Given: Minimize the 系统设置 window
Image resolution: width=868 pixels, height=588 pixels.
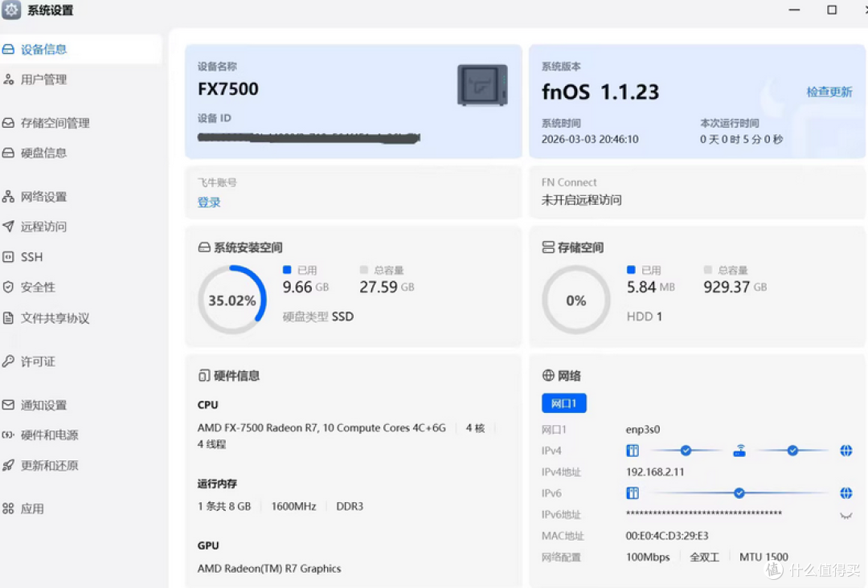Looking at the screenshot, I should 794,10.
